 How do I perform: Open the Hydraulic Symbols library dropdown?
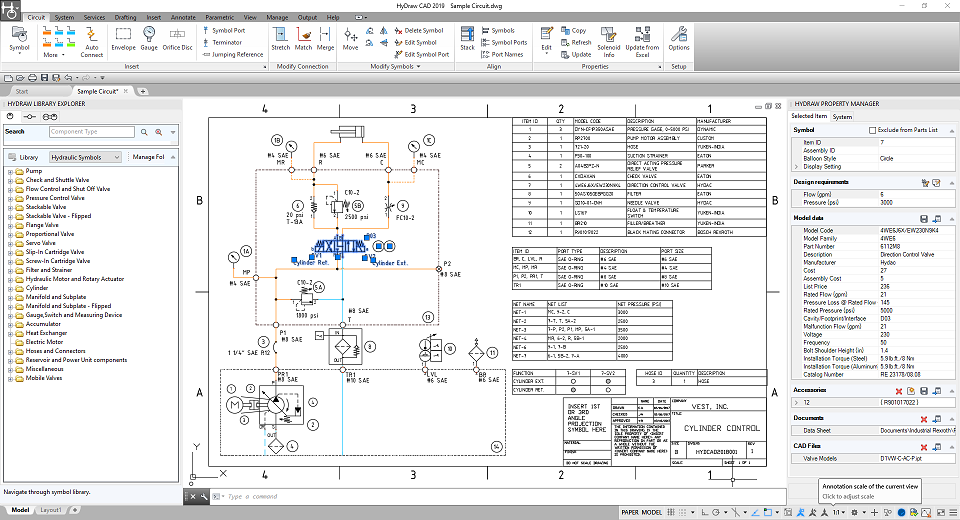(85, 157)
